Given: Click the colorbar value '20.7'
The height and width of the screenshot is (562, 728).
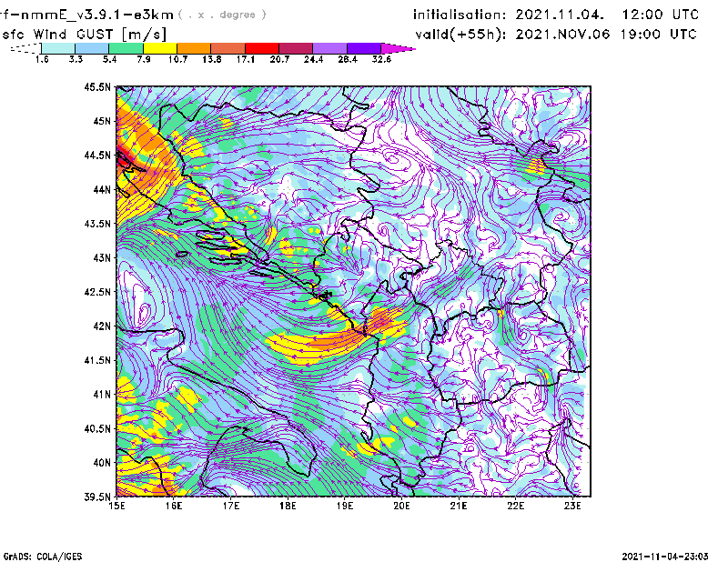Looking at the screenshot, I should tap(279, 59).
